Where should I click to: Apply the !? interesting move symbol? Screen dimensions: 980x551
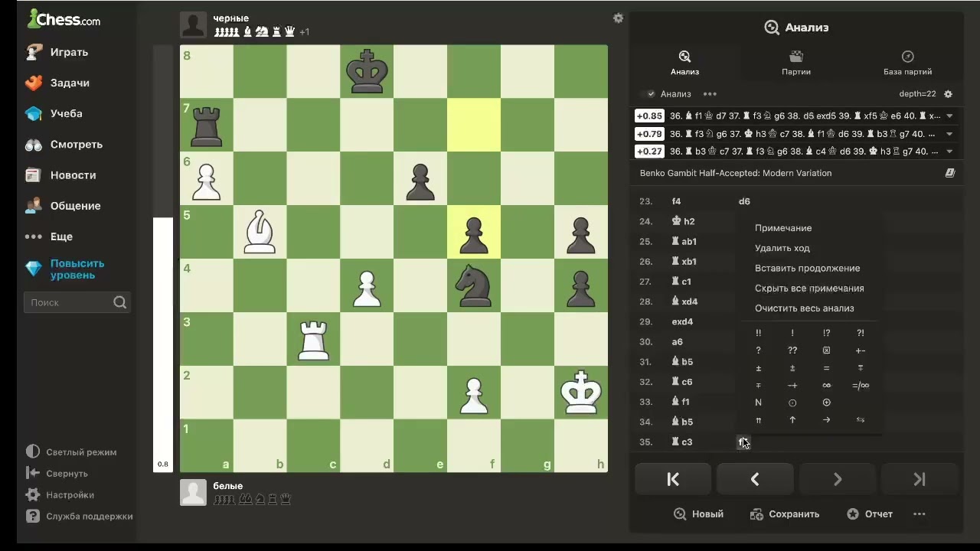[826, 333]
